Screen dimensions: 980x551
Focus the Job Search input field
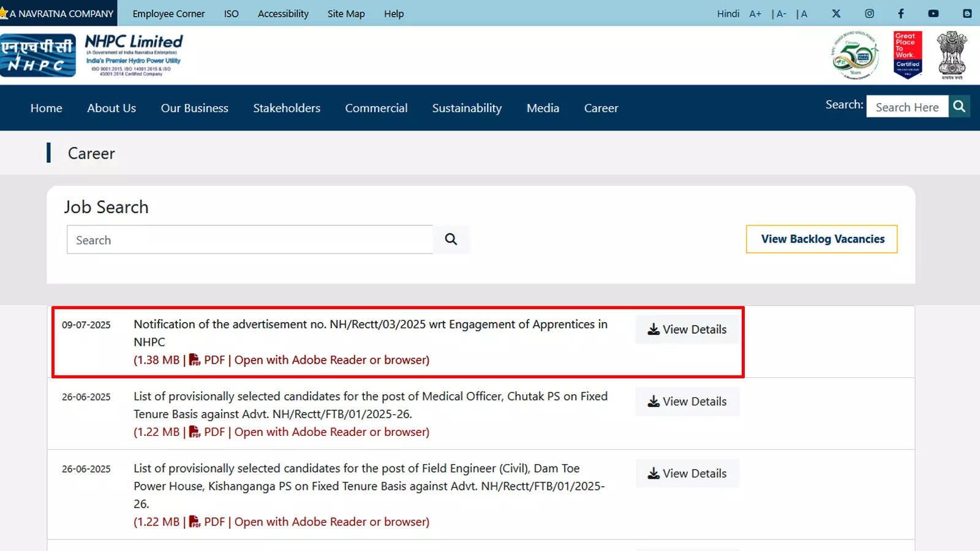[250, 239]
